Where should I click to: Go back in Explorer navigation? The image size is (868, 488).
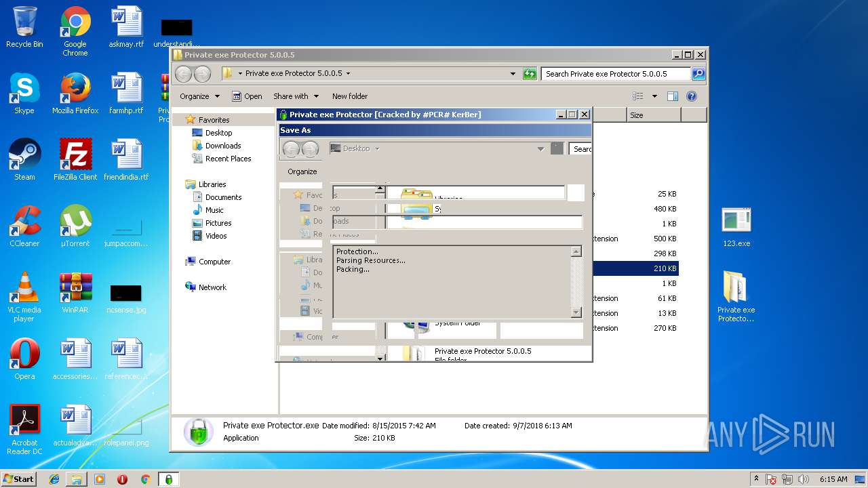tap(184, 74)
